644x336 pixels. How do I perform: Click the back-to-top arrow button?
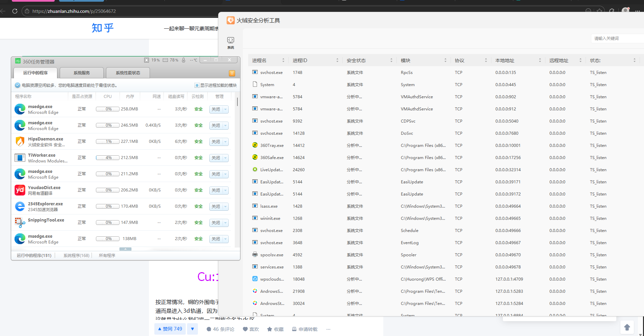tap(627, 327)
